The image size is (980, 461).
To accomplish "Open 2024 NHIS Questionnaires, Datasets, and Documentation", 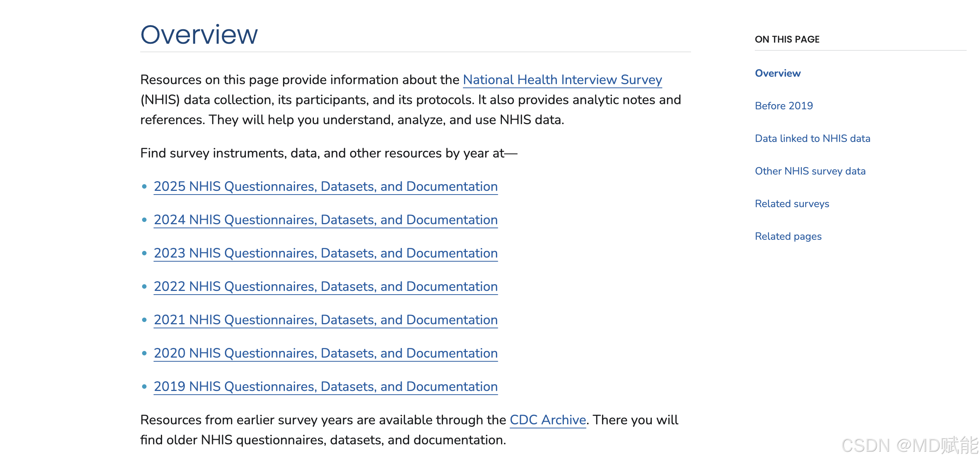I will pyautogui.click(x=325, y=220).
